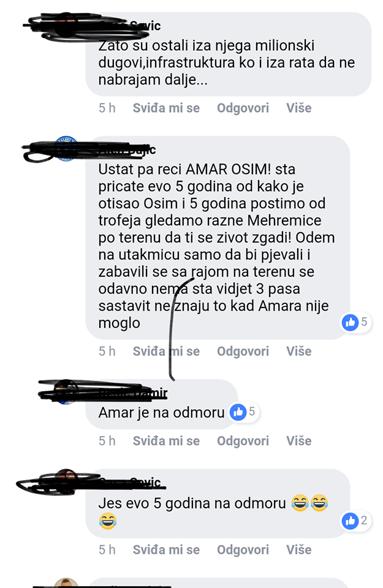Open Više menu under 'Amar je na odmoru'
383x588 pixels.
pos(299,441)
